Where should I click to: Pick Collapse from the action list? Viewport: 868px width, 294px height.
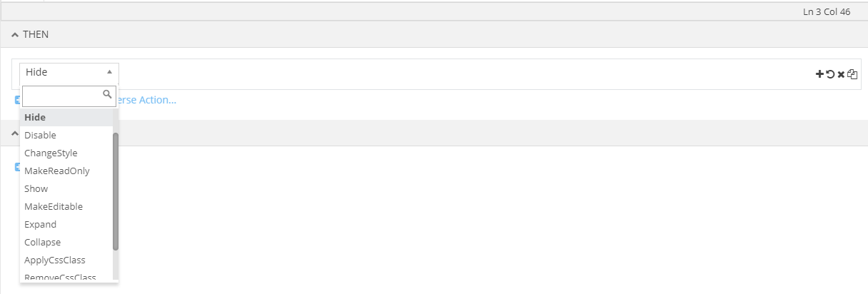(43, 242)
